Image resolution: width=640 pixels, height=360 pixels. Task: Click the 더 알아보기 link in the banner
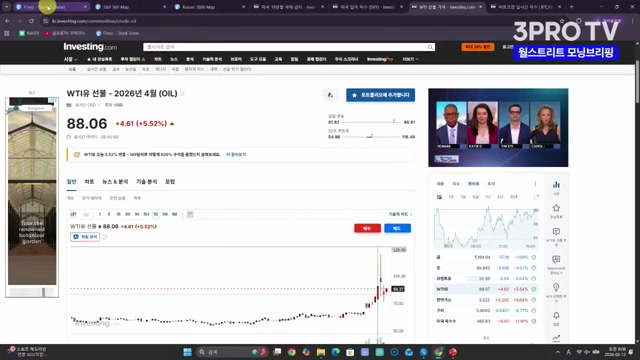tap(236, 155)
